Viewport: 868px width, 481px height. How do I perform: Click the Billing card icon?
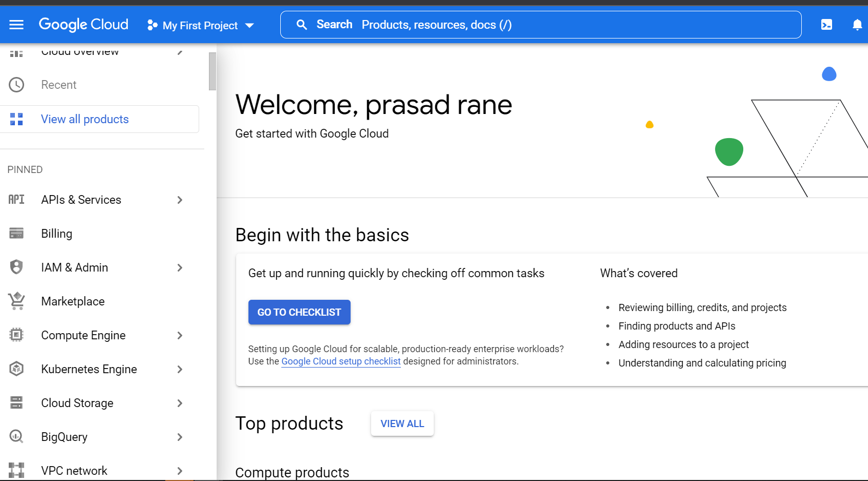pyautogui.click(x=16, y=234)
